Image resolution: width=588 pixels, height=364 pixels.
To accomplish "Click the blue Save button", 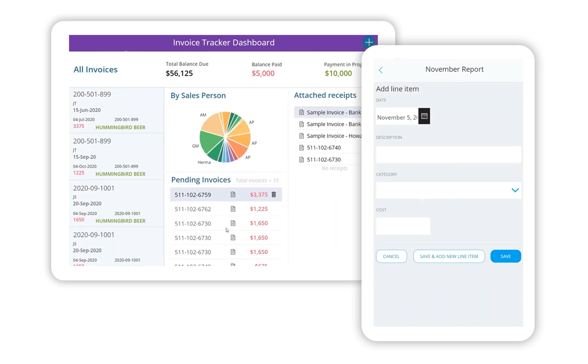I will tap(505, 256).
